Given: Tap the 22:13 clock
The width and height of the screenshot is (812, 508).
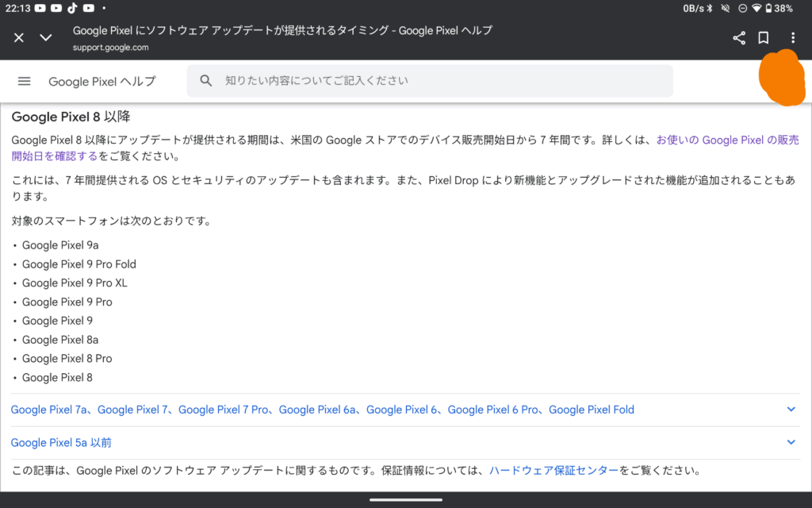Looking at the screenshot, I should 17,8.
